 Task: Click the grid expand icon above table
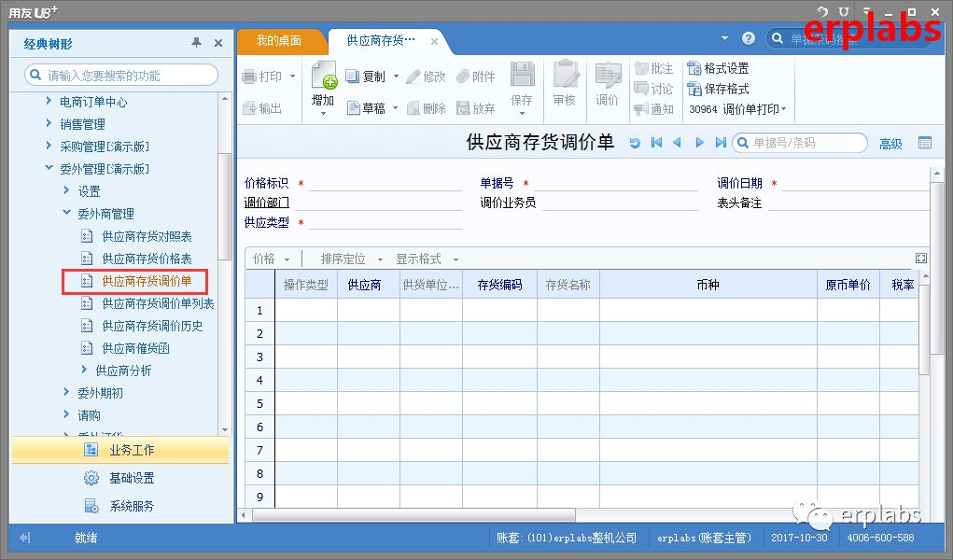coord(921,259)
